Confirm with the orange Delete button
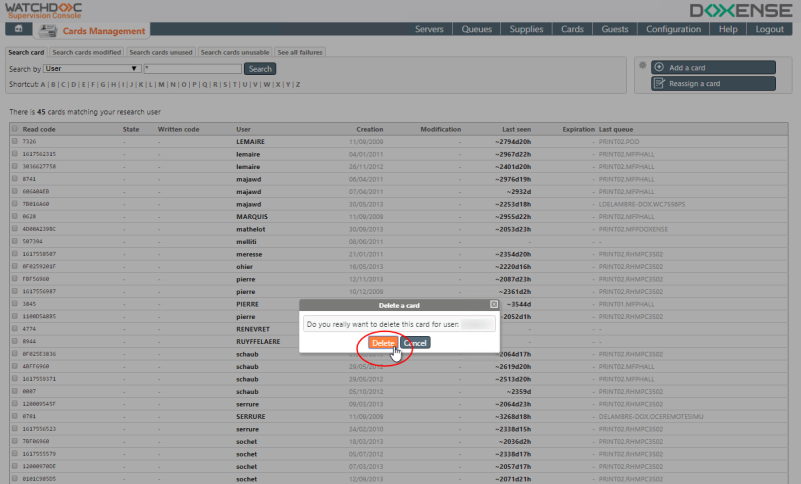The height and width of the screenshot is (484, 801). (x=382, y=343)
